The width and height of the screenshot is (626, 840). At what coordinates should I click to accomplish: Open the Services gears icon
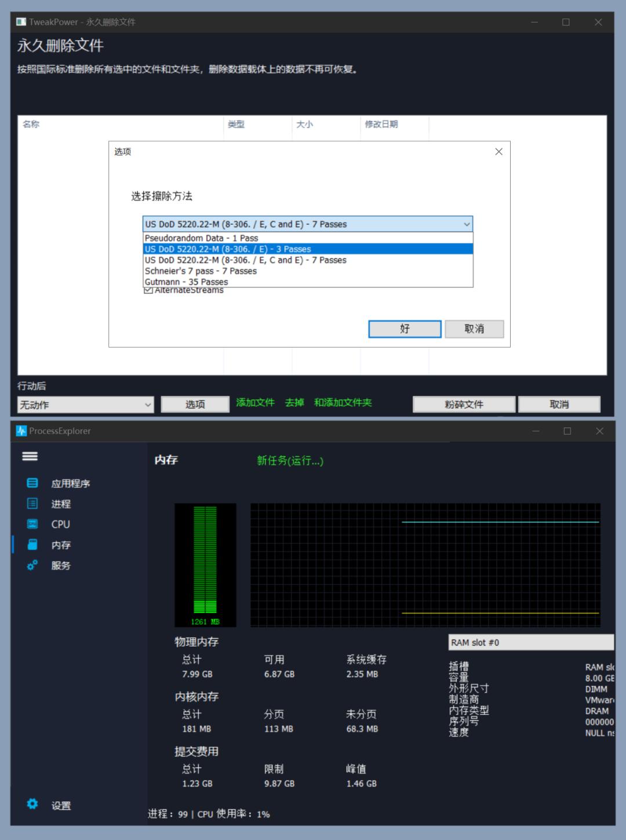tap(32, 565)
